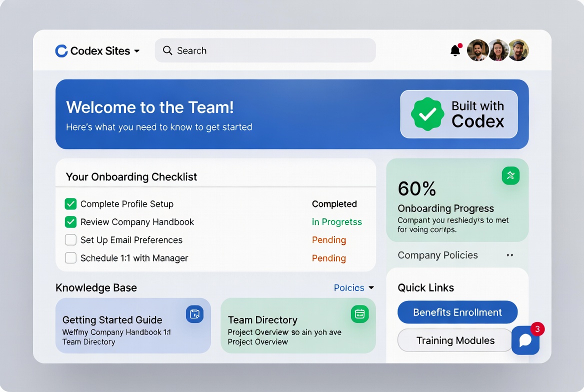Click the Knowledge Base heading
The width and height of the screenshot is (584, 392).
[x=96, y=287]
